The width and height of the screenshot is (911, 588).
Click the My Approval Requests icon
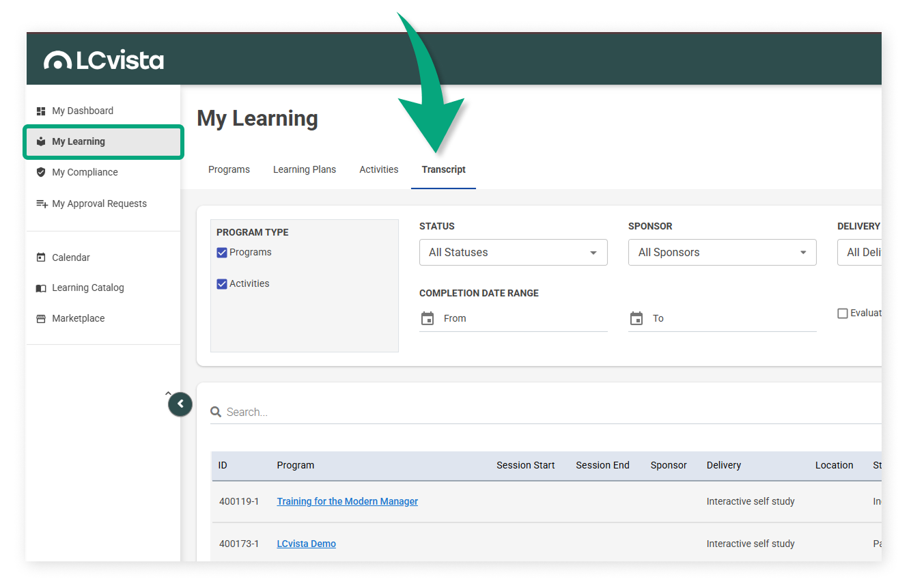[x=42, y=204]
